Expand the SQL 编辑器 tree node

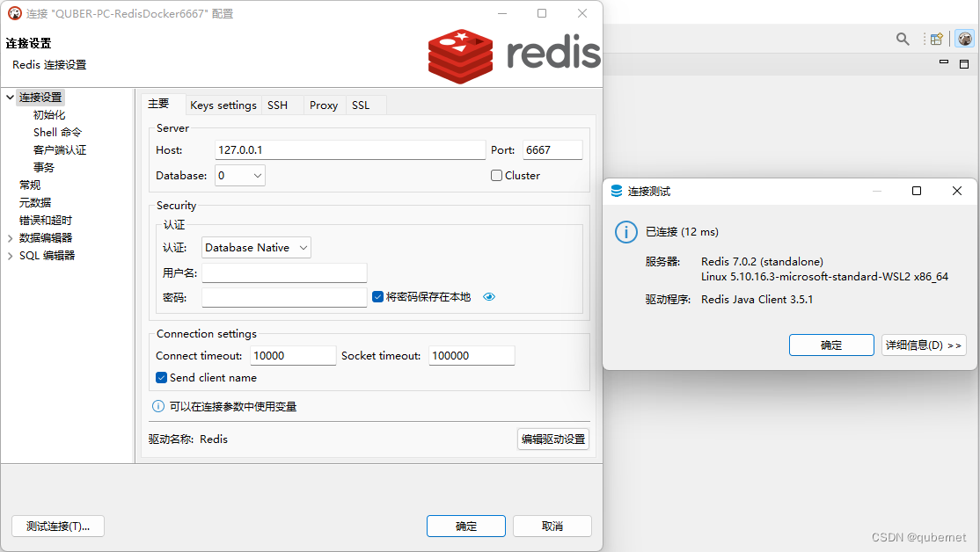point(10,256)
